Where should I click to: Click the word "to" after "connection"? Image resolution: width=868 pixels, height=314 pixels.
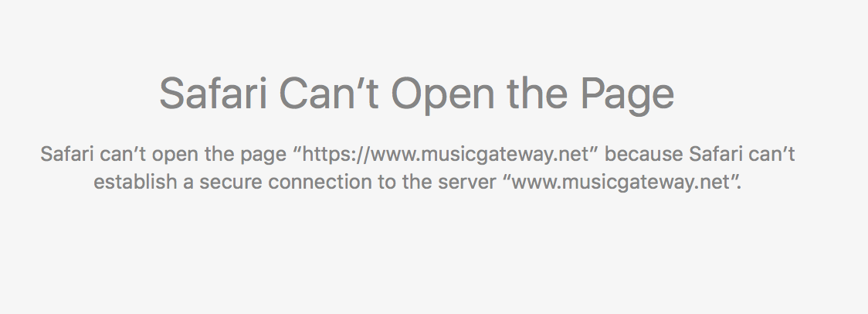(387, 182)
